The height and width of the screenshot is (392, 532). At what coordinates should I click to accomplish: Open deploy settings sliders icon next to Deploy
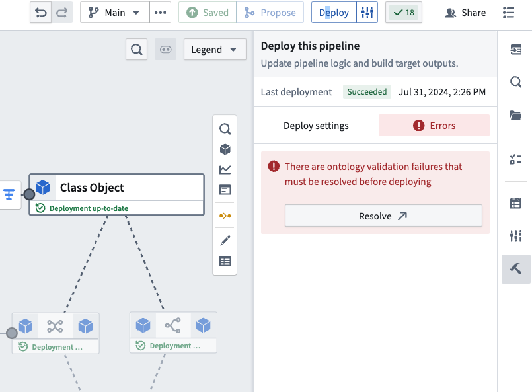[x=367, y=13]
